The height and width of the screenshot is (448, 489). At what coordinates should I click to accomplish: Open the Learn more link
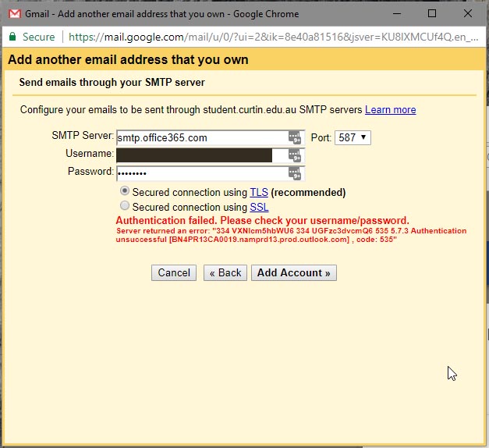pos(391,109)
